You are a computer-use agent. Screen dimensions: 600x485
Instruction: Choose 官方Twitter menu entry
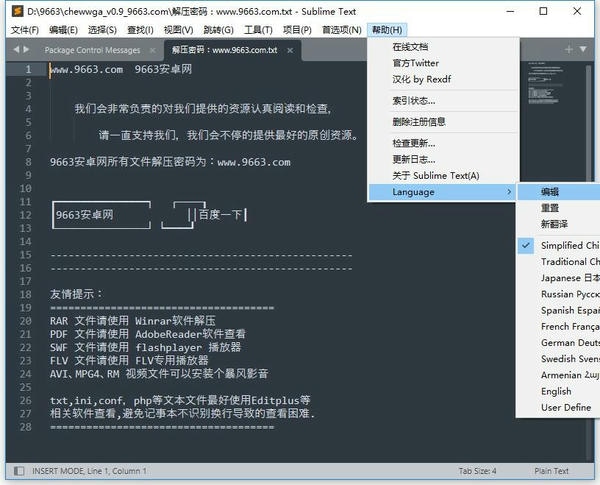coord(444,63)
